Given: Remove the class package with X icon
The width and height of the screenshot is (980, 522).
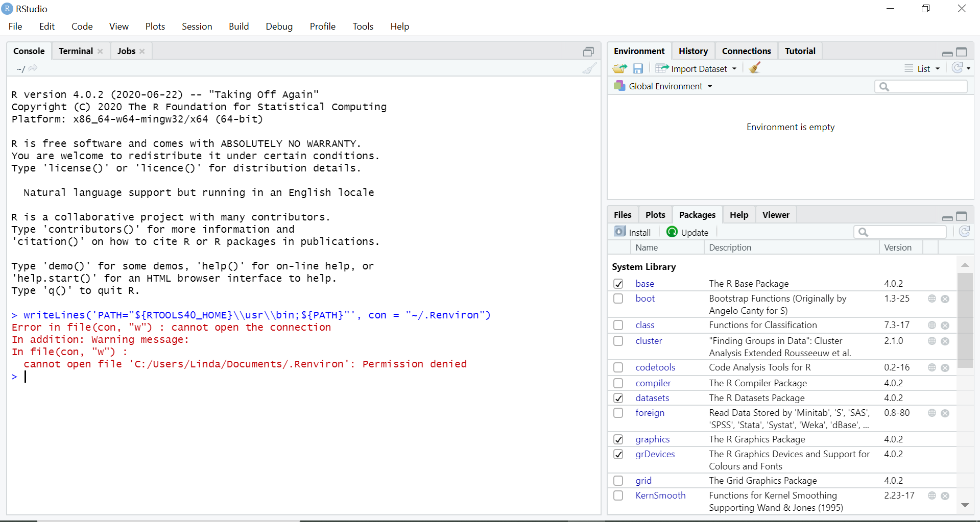Looking at the screenshot, I should point(945,326).
